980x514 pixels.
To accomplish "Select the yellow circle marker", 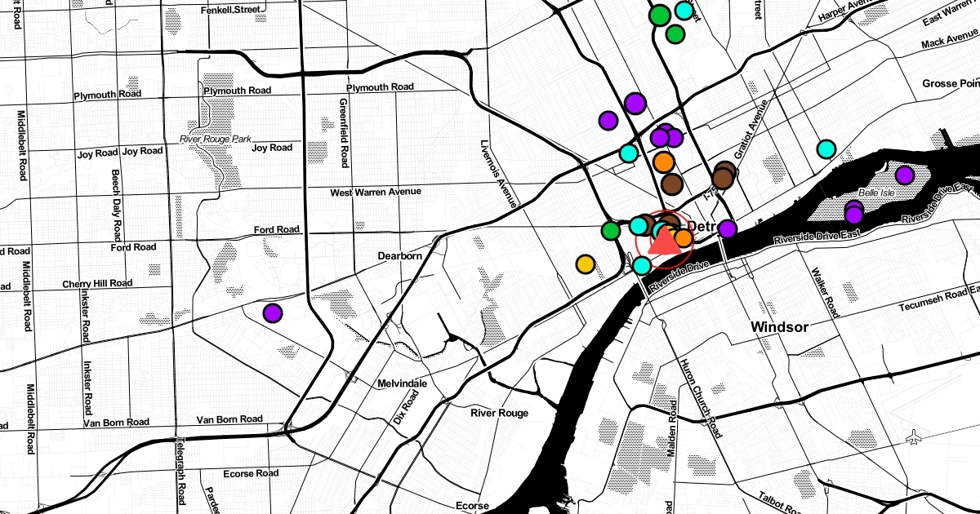I will point(585,264).
